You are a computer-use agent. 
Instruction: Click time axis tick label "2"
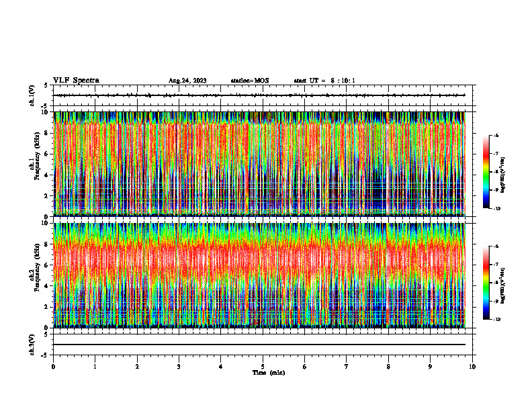(137, 367)
